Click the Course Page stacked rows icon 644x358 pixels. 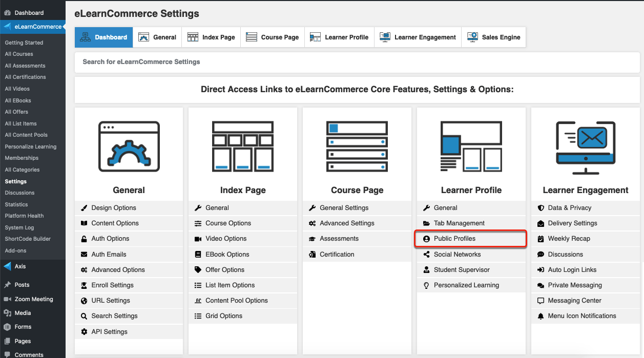click(357, 146)
